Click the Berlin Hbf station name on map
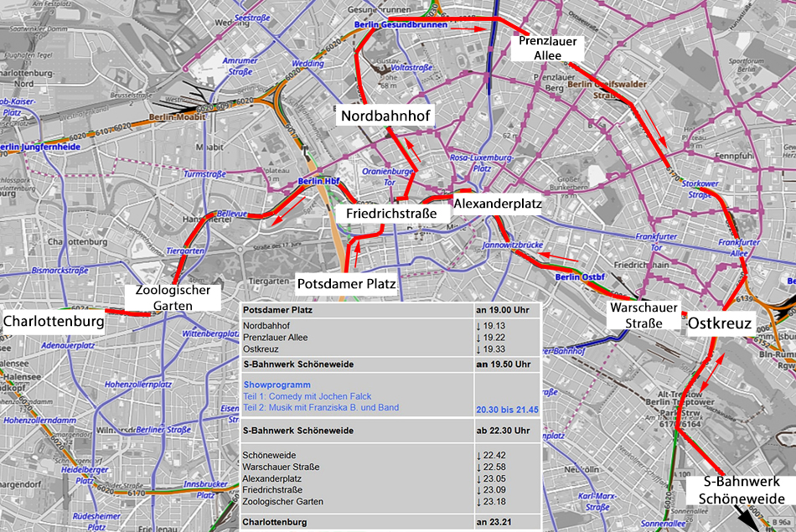This screenshot has width=796, height=532. point(319,181)
